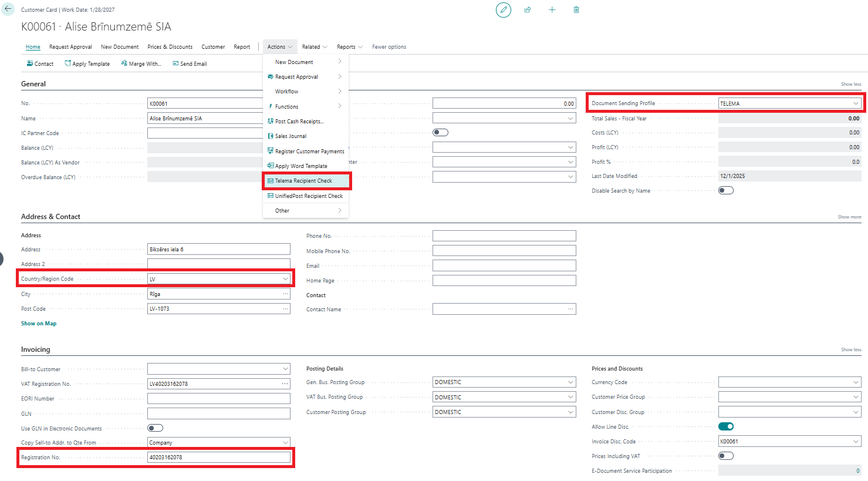Expand Gen. Bus. Posting Group dropdown
The width and height of the screenshot is (868, 481).
click(570, 382)
